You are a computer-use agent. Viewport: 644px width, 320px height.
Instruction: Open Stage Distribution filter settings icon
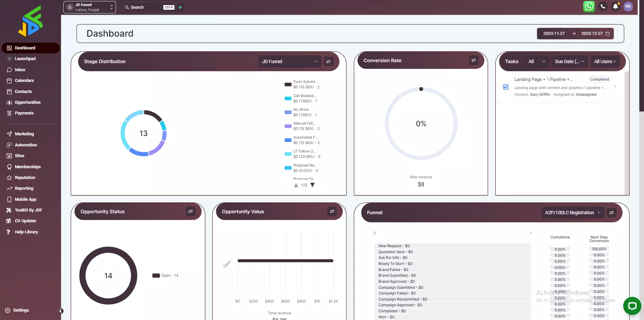tap(328, 61)
